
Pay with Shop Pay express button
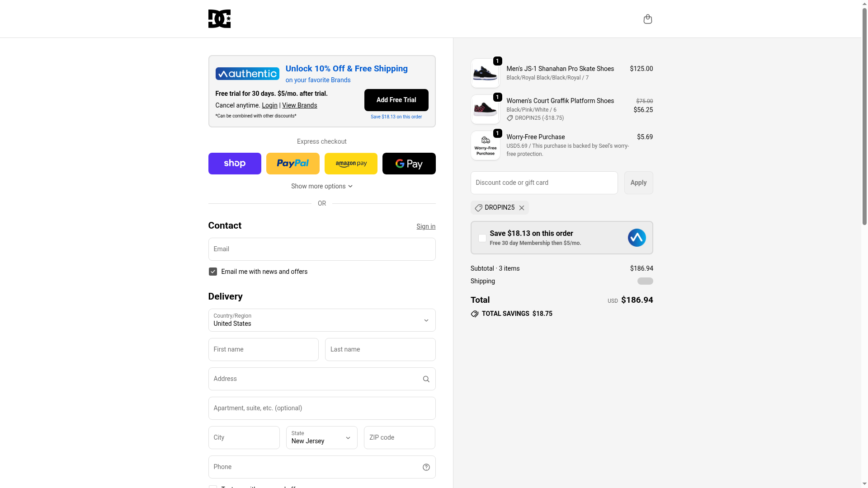point(235,164)
